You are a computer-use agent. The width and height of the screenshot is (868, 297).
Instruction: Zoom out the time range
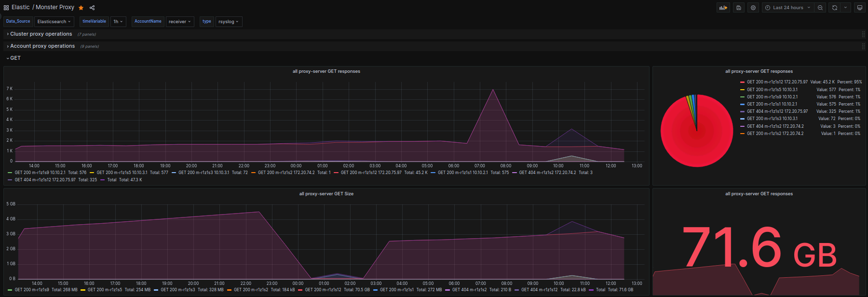[820, 8]
